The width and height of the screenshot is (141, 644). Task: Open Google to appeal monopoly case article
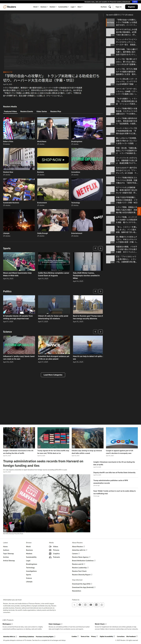[122, 438]
